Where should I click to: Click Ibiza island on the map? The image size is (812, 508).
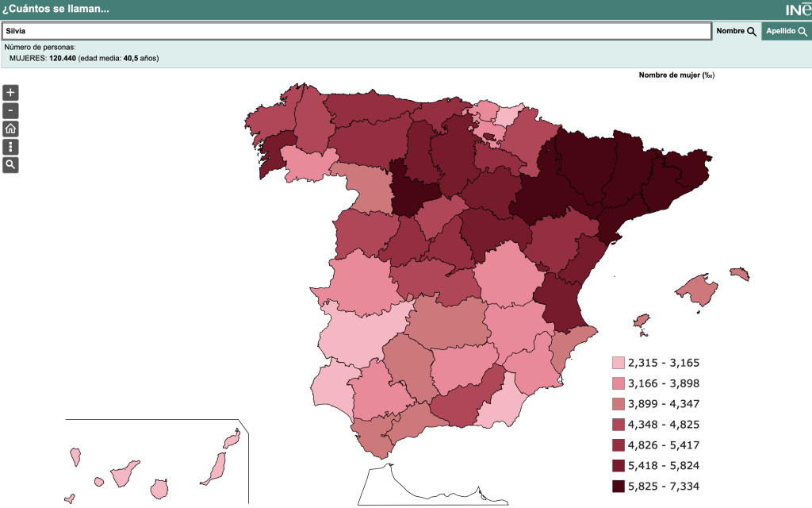pos(642,321)
